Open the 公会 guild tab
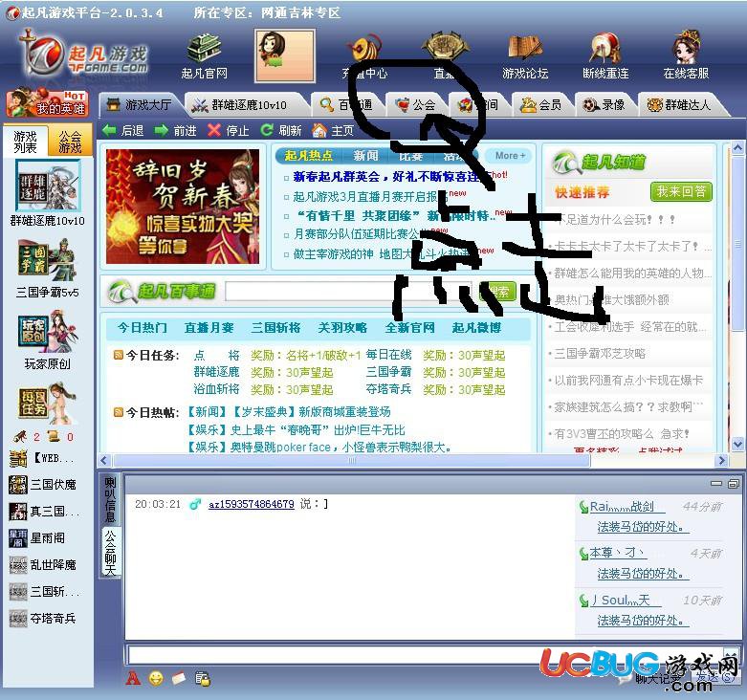This screenshot has height=700, width=747. pos(415,104)
